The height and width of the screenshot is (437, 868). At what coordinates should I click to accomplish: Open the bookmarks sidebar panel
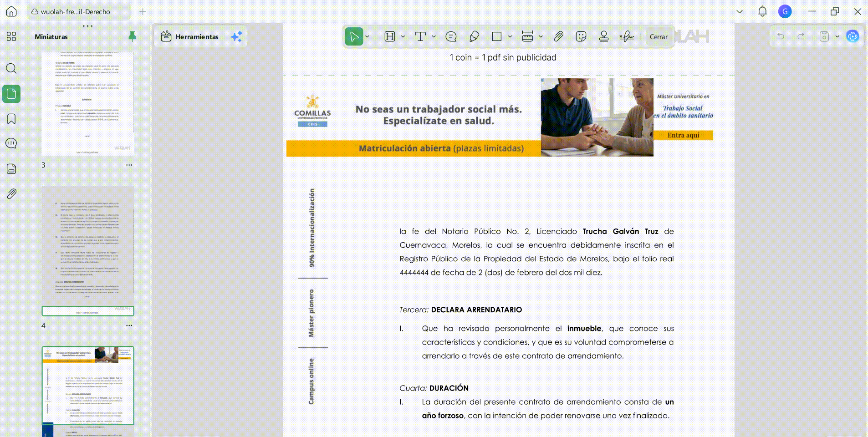11,119
